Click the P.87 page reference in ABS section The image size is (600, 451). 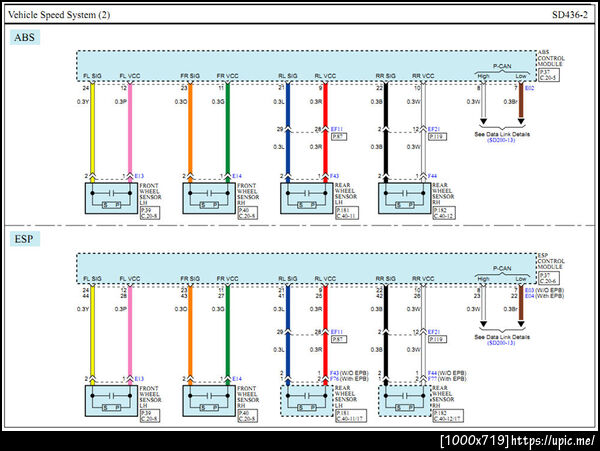coord(339,137)
